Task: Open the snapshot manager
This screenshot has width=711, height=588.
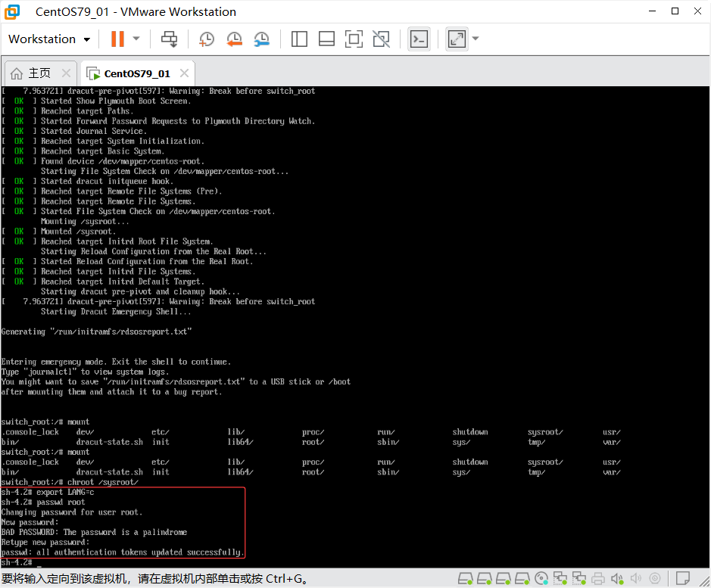Action: tap(262, 39)
